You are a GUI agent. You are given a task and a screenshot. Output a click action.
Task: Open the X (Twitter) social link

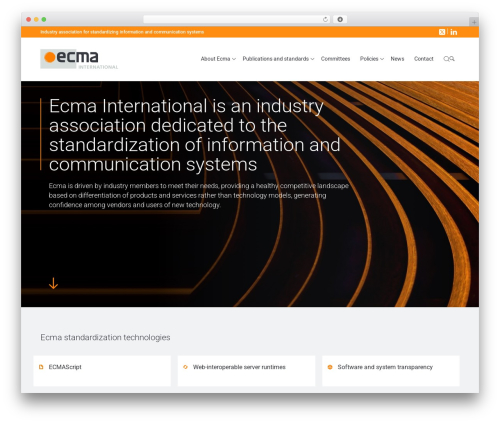[442, 32]
